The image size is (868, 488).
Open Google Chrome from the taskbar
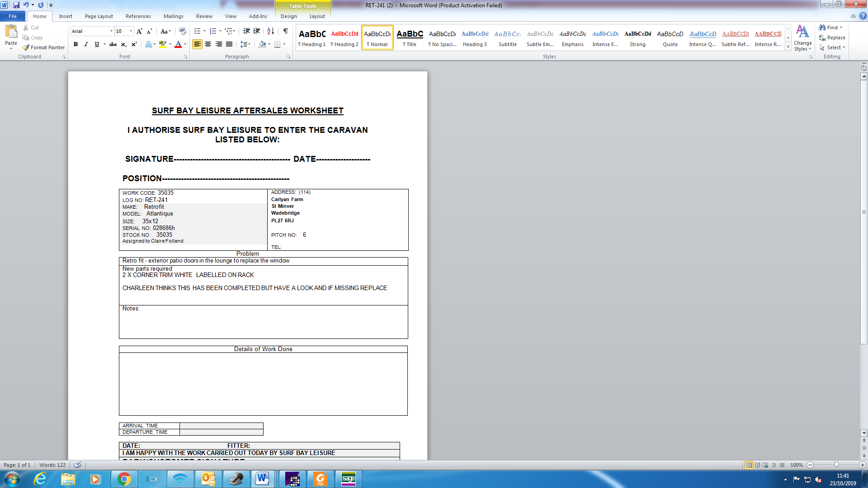click(x=124, y=479)
